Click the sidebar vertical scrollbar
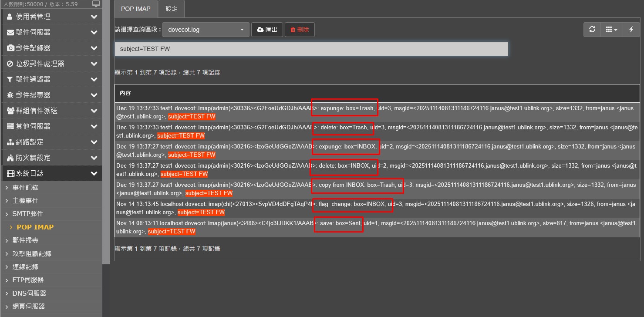644x317 pixels. click(105, 131)
